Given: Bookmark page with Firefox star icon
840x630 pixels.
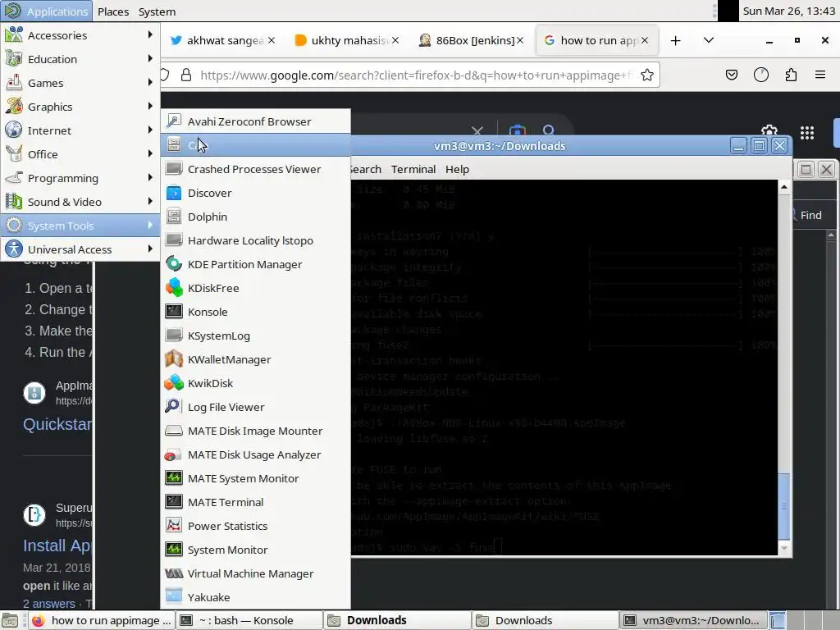Looking at the screenshot, I should [647, 75].
